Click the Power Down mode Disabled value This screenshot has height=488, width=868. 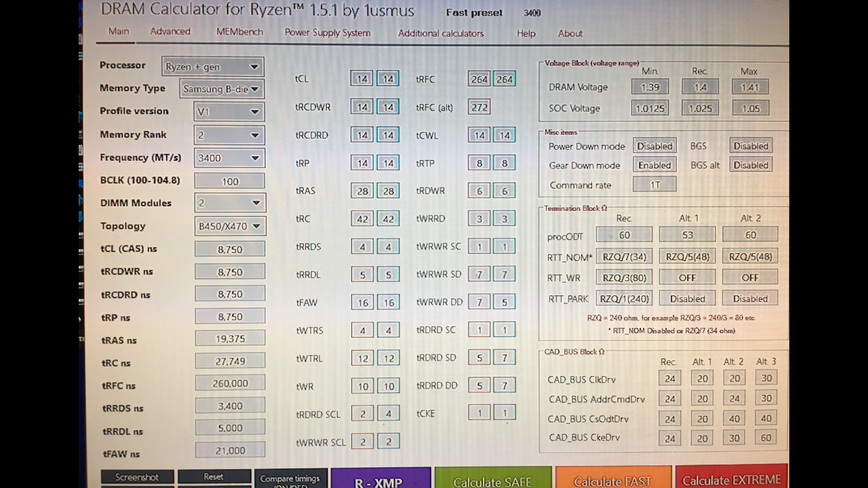[654, 146]
